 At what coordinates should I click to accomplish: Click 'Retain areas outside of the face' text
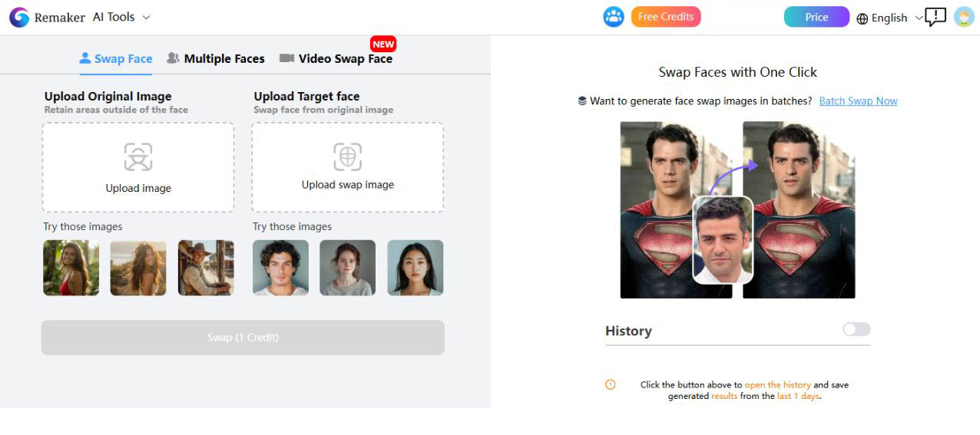click(116, 110)
